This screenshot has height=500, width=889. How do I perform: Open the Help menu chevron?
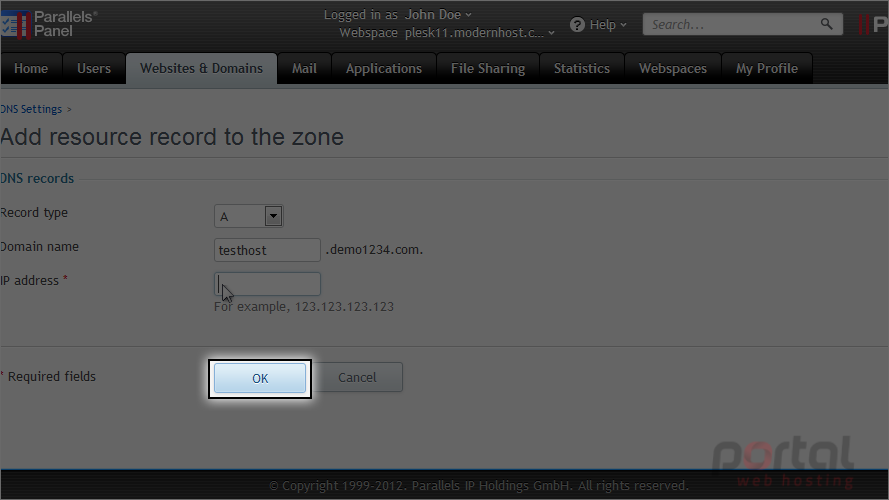point(623,25)
